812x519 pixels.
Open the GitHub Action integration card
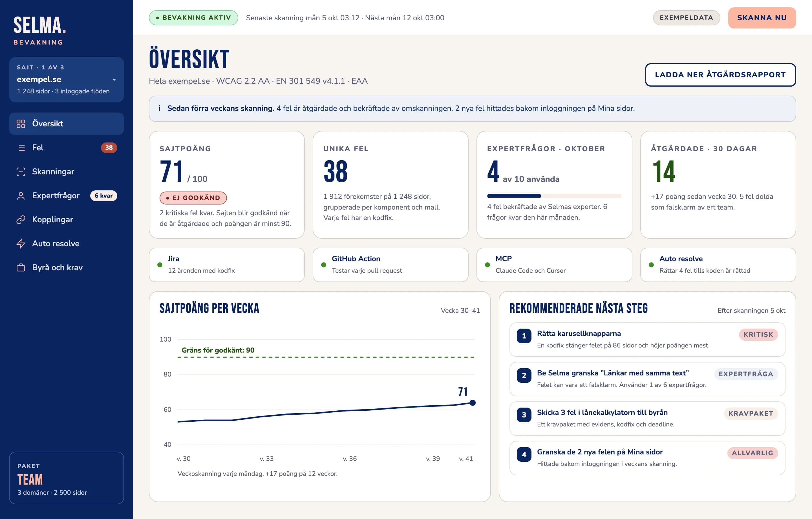pos(390,265)
